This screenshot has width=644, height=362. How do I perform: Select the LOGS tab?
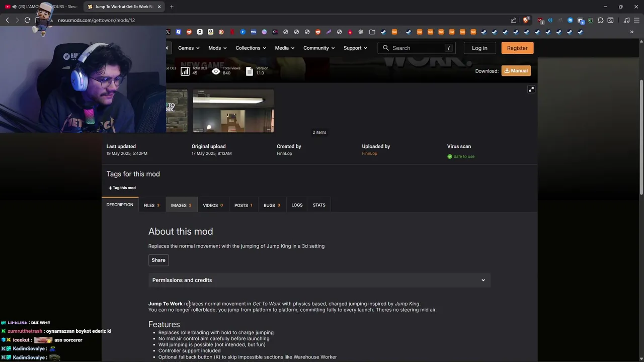(297, 205)
